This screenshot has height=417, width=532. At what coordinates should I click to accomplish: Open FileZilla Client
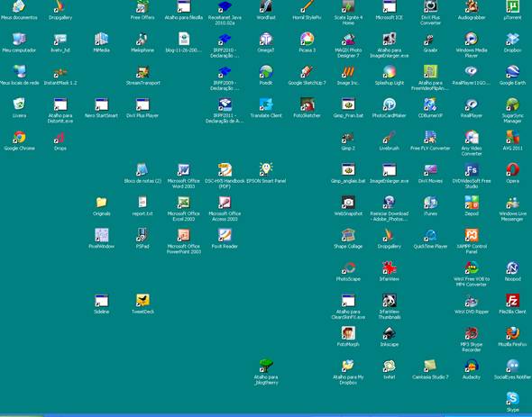pos(512,301)
